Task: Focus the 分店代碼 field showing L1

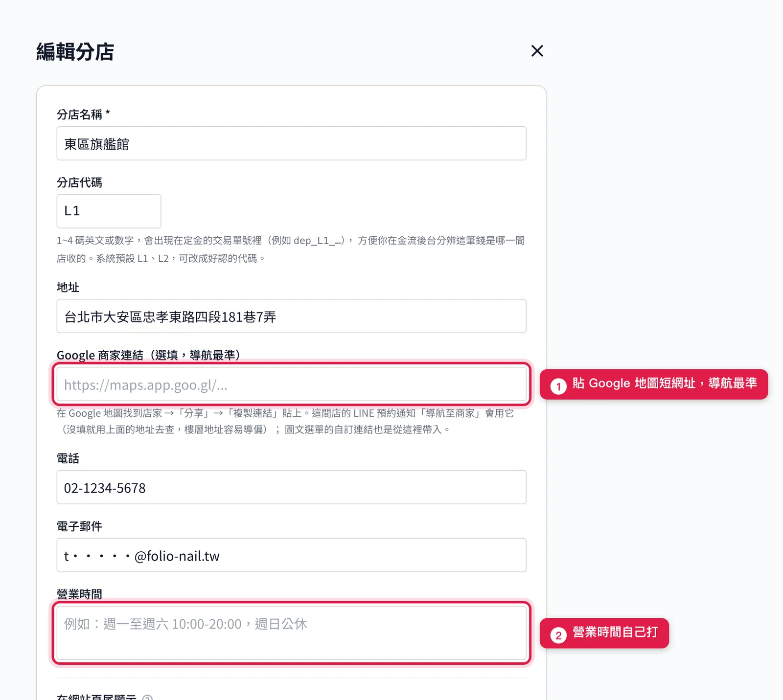Action: pos(109,211)
